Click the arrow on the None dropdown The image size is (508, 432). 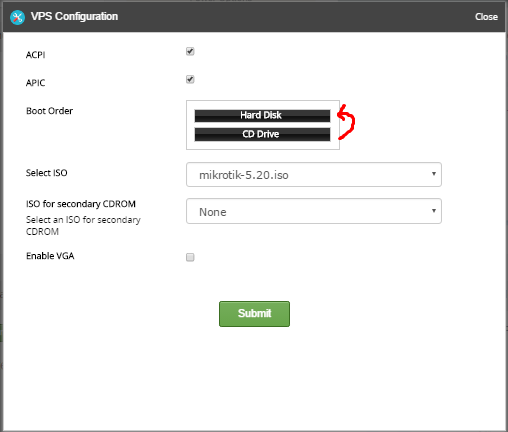coord(434,211)
